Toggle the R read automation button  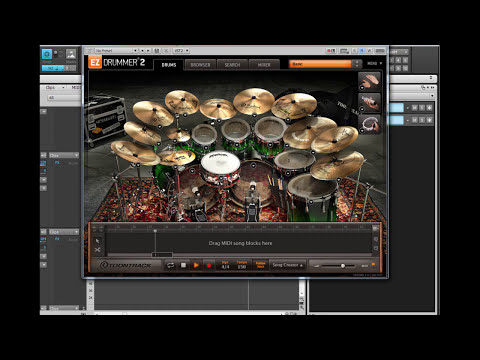click(x=362, y=51)
